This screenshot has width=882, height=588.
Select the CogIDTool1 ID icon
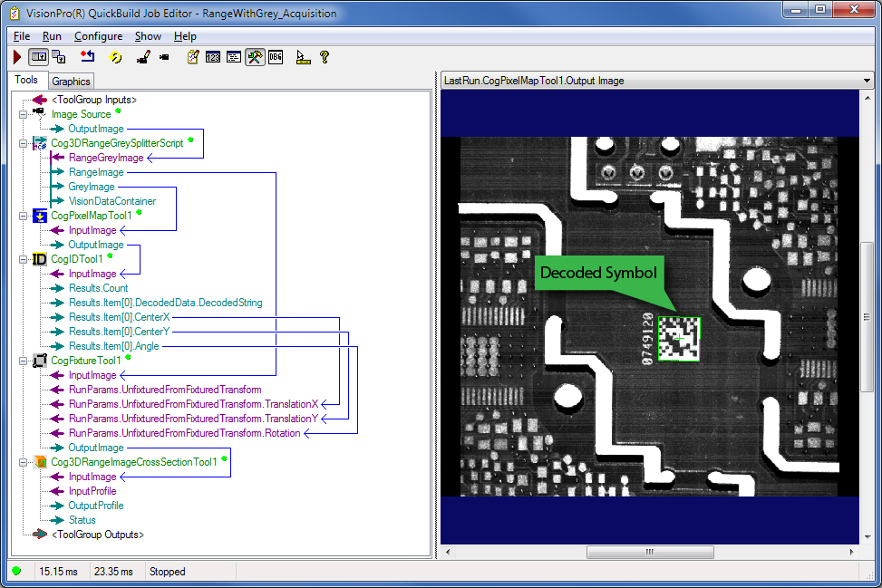tap(39, 259)
